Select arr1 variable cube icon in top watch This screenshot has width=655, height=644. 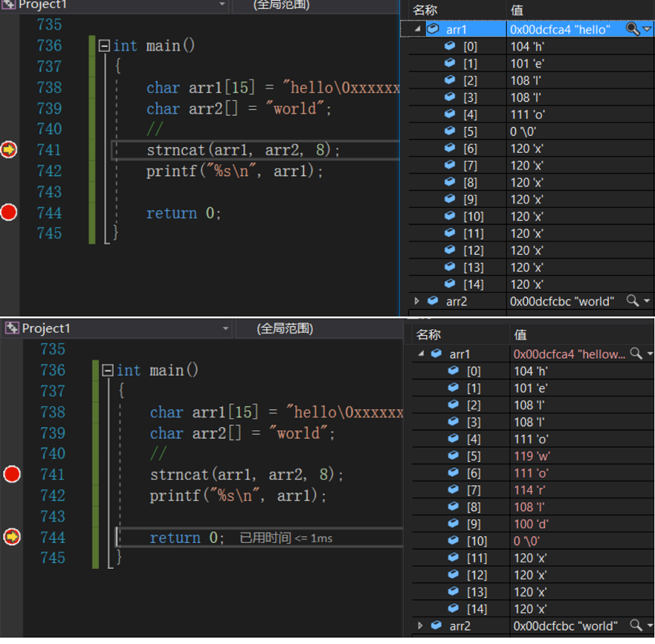(433, 29)
